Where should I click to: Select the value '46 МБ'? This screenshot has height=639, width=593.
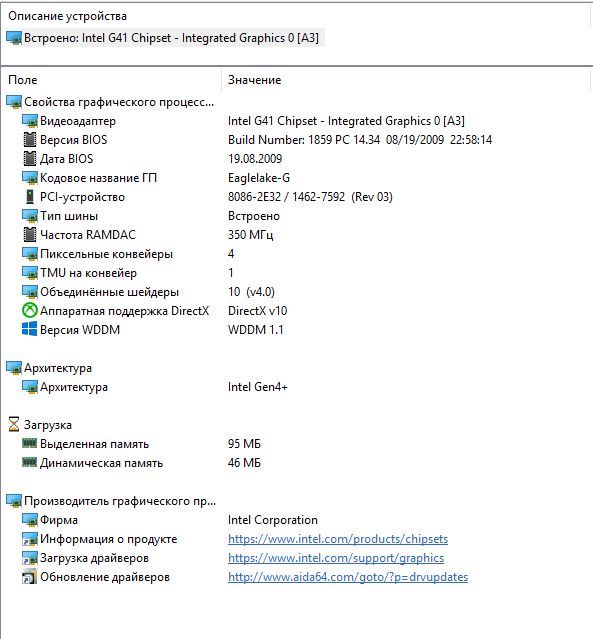pyautogui.click(x=244, y=463)
